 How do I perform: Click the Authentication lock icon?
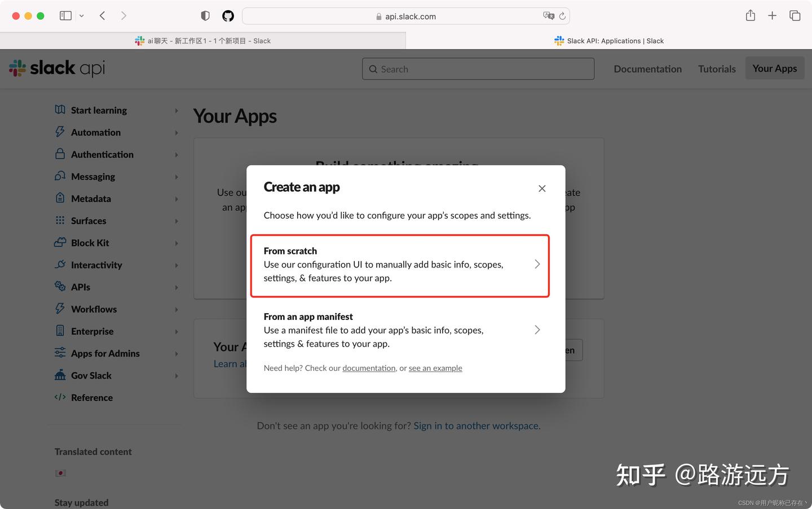[60, 154]
